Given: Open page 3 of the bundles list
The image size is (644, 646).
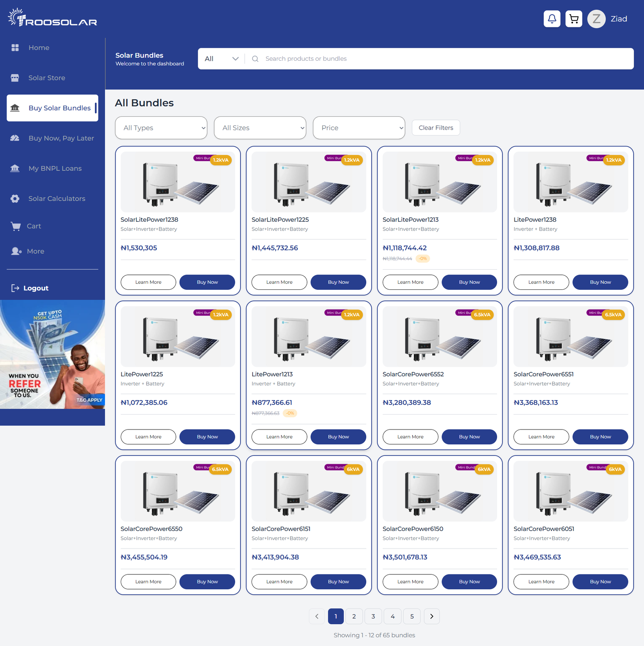Looking at the screenshot, I should click(373, 616).
